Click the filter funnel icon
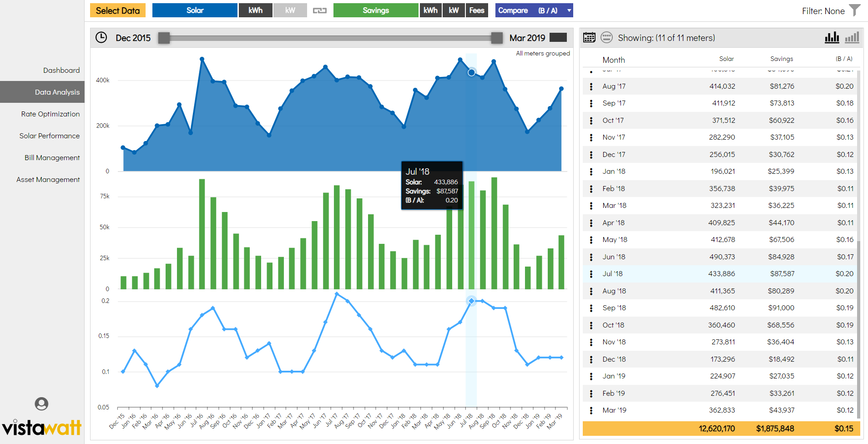 coord(855,10)
